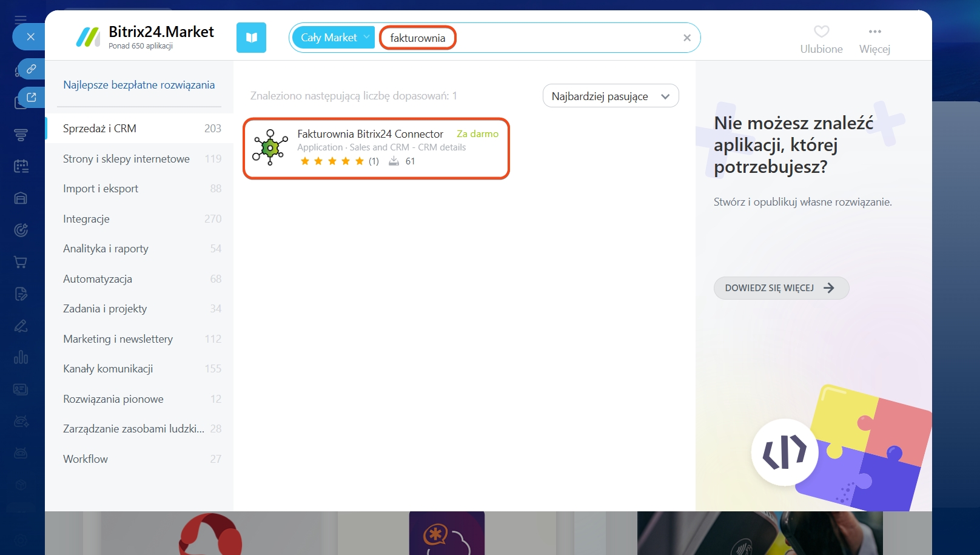Close the Market slider panel
The width and height of the screenshot is (980, 555).
pyautogui.click(x=30, y=37)
